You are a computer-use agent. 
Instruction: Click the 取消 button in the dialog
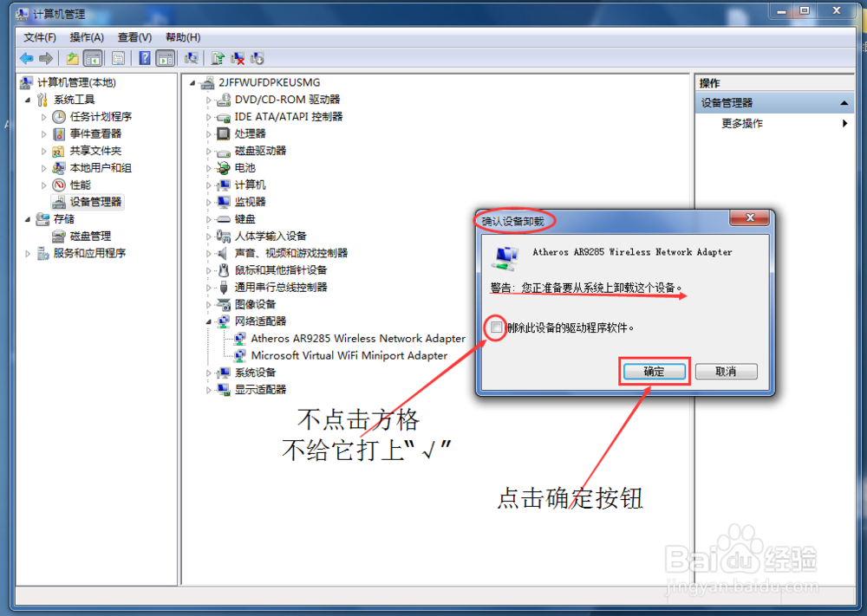pyautogui.click(x=726, y=372)
